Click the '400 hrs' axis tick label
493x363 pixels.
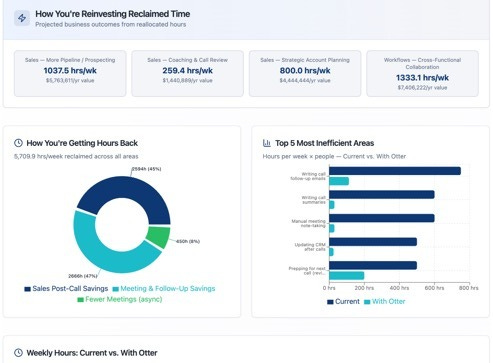(x=399, y=288)
